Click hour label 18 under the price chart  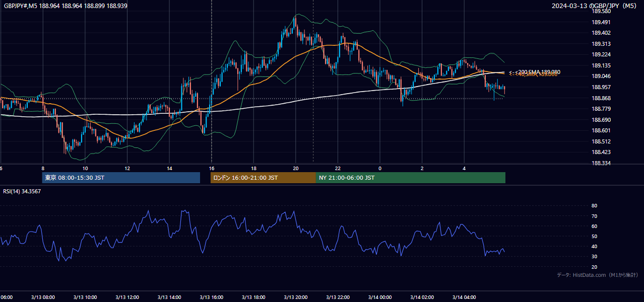(254, 168)
